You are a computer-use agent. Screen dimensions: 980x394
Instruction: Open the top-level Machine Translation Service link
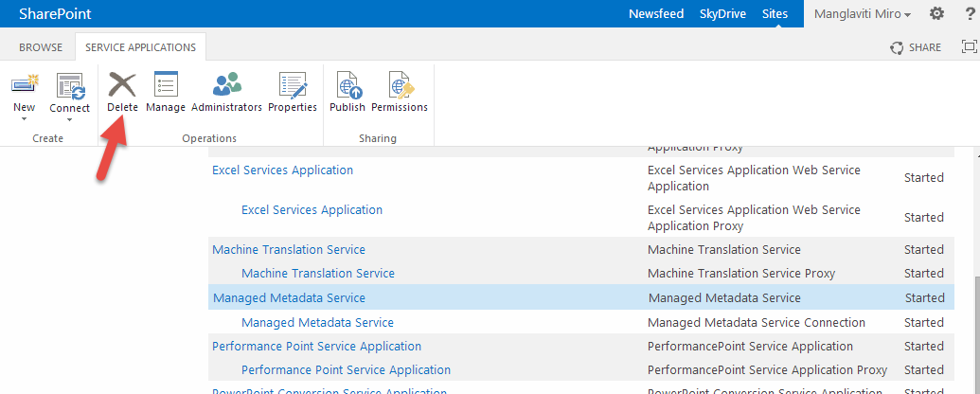point(289,249)
